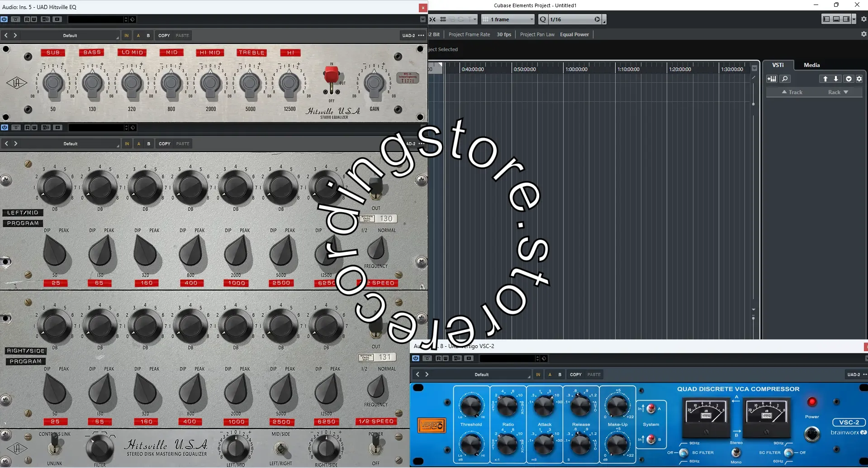
Task: Toggle lower zone visibility icon
Action: tap(836, 19)
